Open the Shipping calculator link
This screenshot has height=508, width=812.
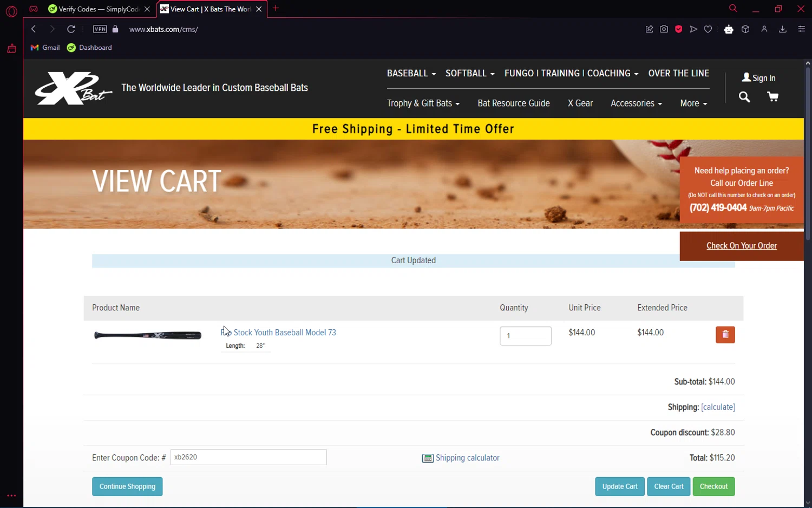coord(468,458)
